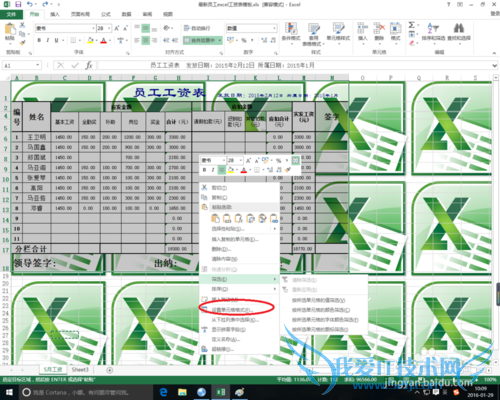This screenshot has height=400, width=500.
Task: Click the Format Painter brush in ribbon
Action: (22, 42)
